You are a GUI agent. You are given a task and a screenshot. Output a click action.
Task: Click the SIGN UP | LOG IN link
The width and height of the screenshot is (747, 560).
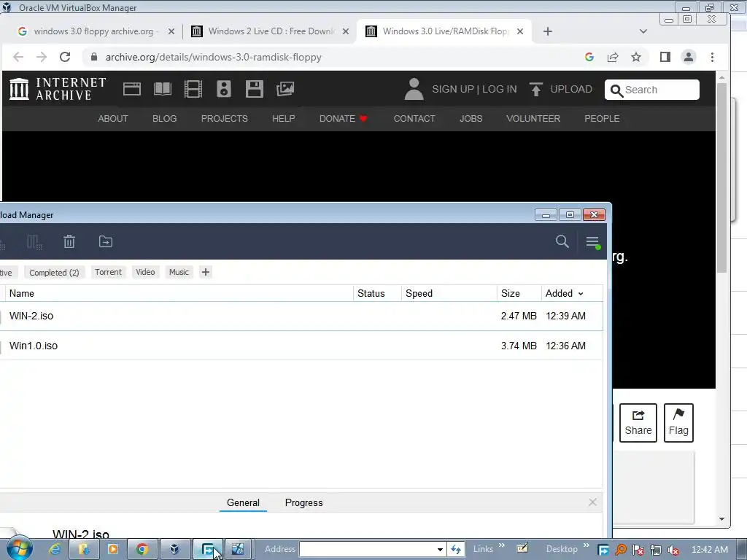(x=474, y=89)
